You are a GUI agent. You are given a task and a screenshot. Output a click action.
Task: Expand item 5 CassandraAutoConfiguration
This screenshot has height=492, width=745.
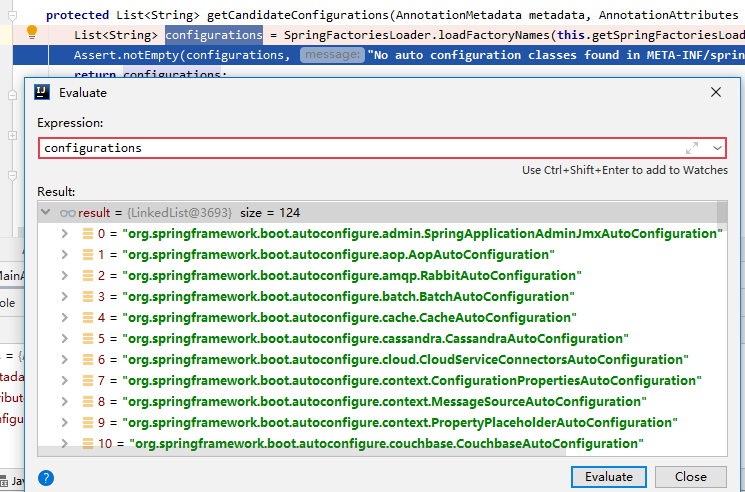coord(65,339)
